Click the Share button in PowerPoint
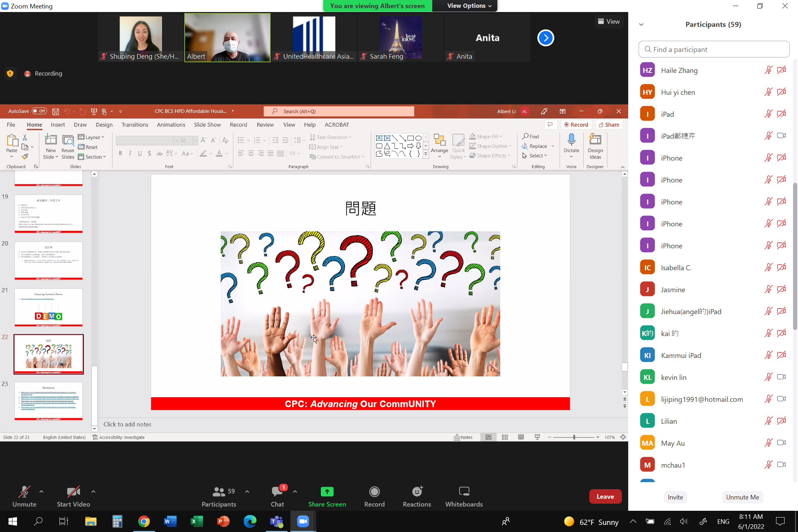Viewport: 798px width, 532px height. click(x=609, y=125)
